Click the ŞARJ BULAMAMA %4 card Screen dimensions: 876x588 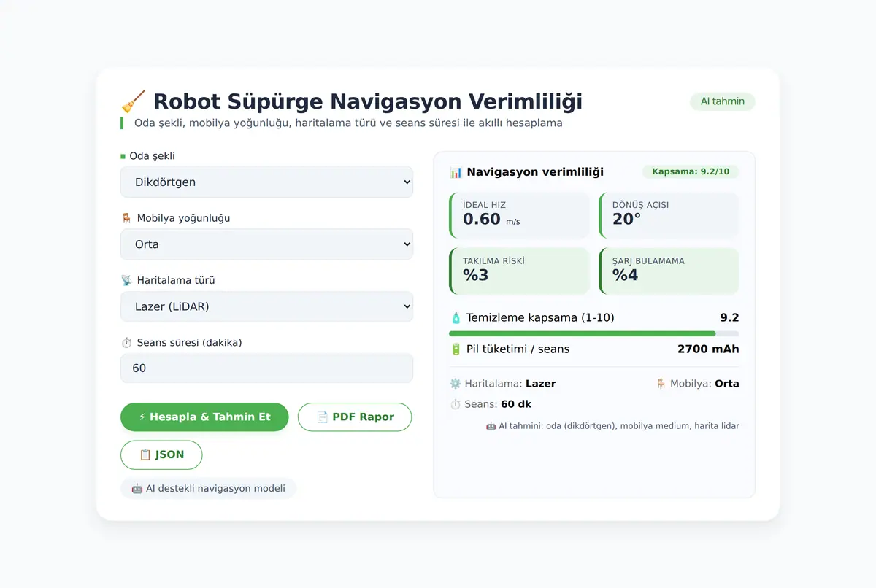[x=669, y=271]
